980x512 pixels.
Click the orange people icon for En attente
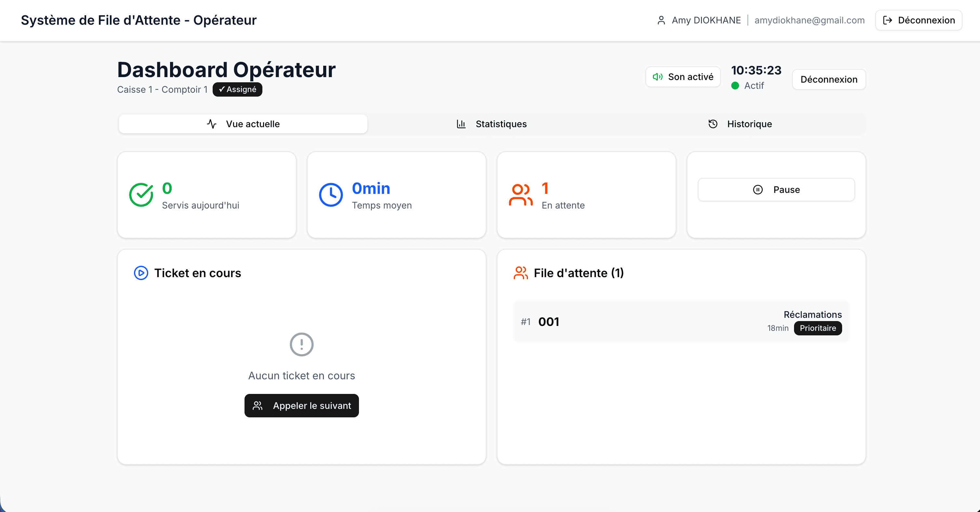tap(521, 195)
